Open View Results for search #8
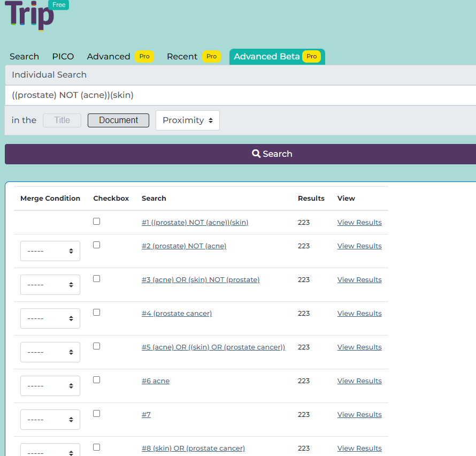 tap(359, 448)
